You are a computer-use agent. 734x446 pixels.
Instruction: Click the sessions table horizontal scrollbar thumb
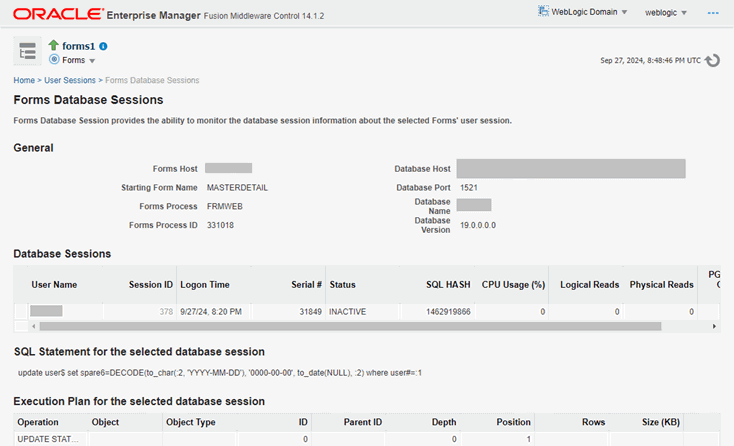tap(350, 326)
